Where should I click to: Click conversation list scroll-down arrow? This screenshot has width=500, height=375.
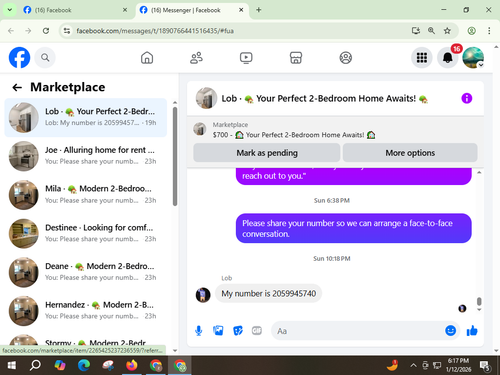click(175, 351)
